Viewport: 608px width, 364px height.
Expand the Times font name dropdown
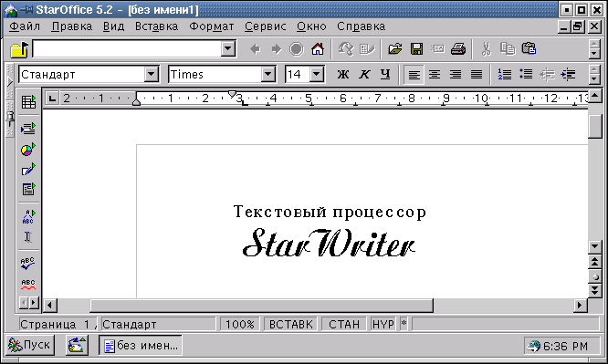[x=267, y=74]
